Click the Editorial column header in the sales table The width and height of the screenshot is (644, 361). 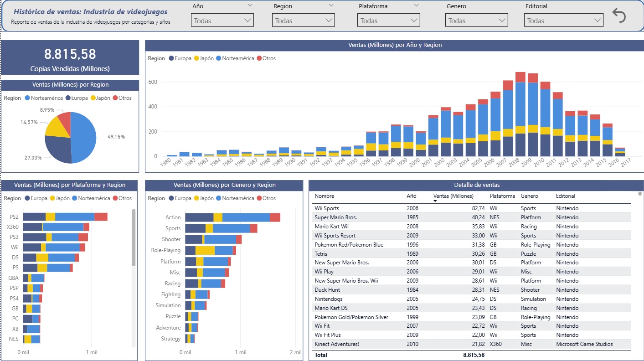pyautogui.click(x=565, y=196)
